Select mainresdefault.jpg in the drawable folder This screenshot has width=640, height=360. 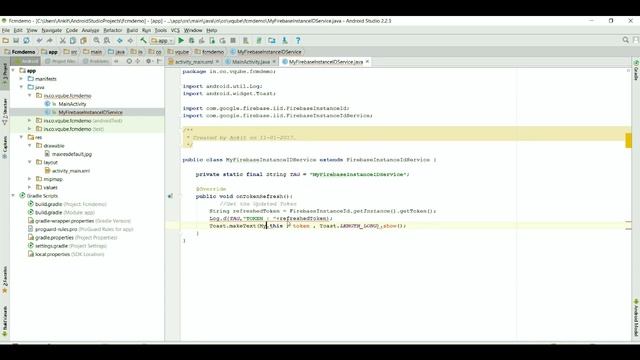pyautogui.click(x=71, y=154)
